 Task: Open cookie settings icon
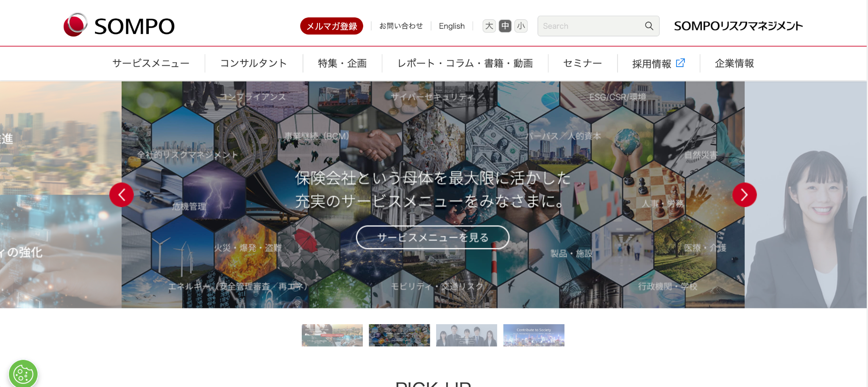point(23,374)
